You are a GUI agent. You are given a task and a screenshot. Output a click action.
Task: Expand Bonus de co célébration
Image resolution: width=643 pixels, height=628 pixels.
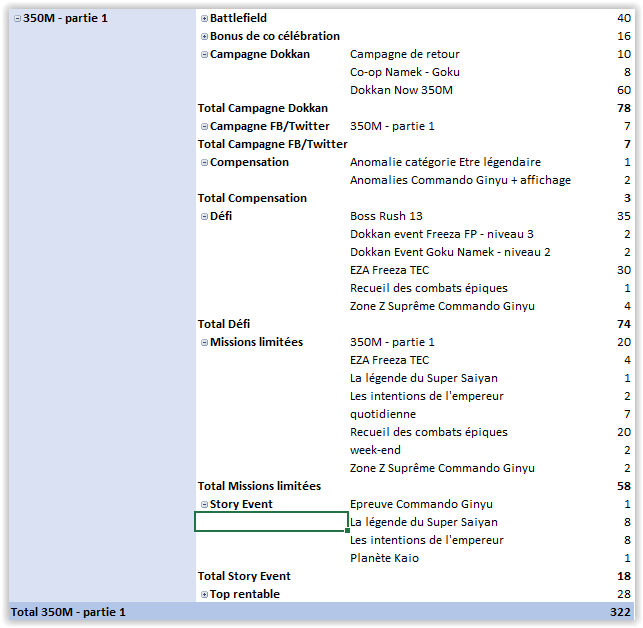(x=204, y=37)
